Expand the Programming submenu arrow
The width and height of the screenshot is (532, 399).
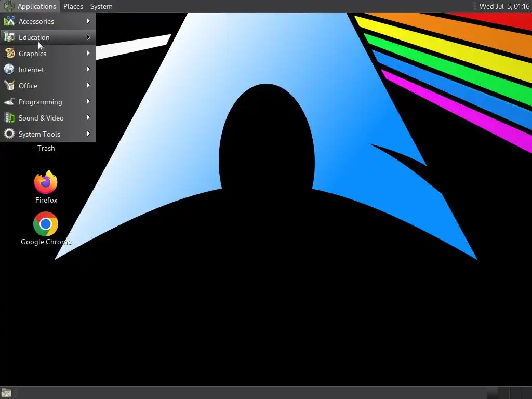pos(88,101)
